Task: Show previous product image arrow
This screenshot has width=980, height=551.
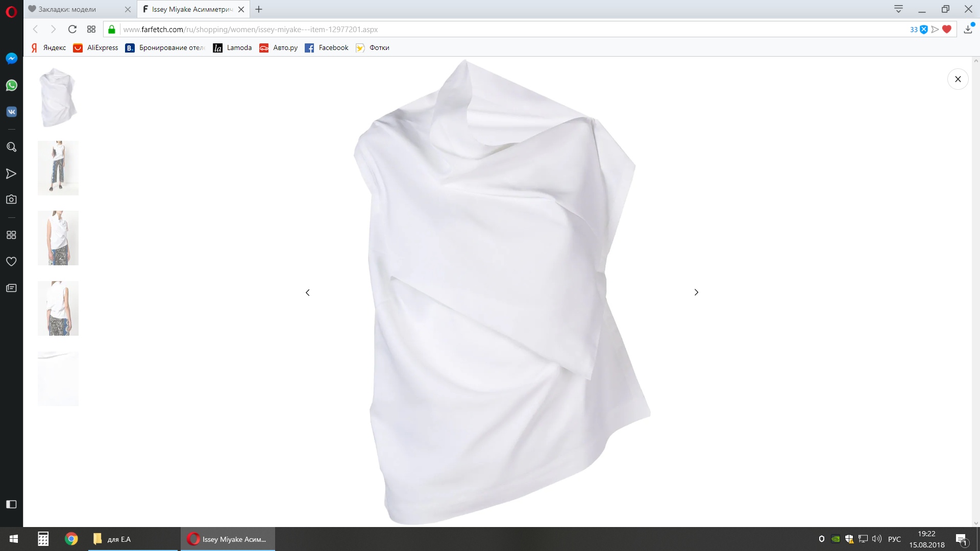Action: pyautogui.click(x=307, y=292)
